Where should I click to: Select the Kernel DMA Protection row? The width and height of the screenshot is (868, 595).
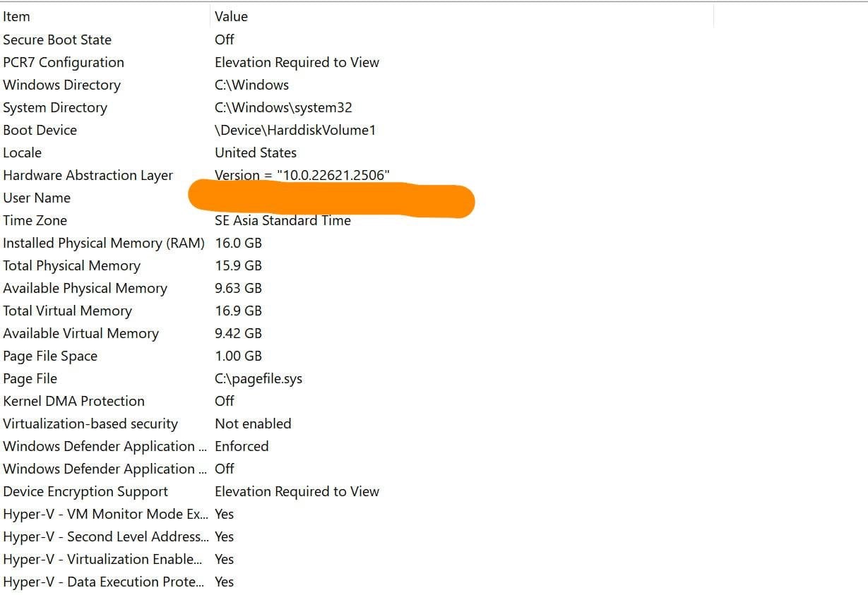[74, 401]
